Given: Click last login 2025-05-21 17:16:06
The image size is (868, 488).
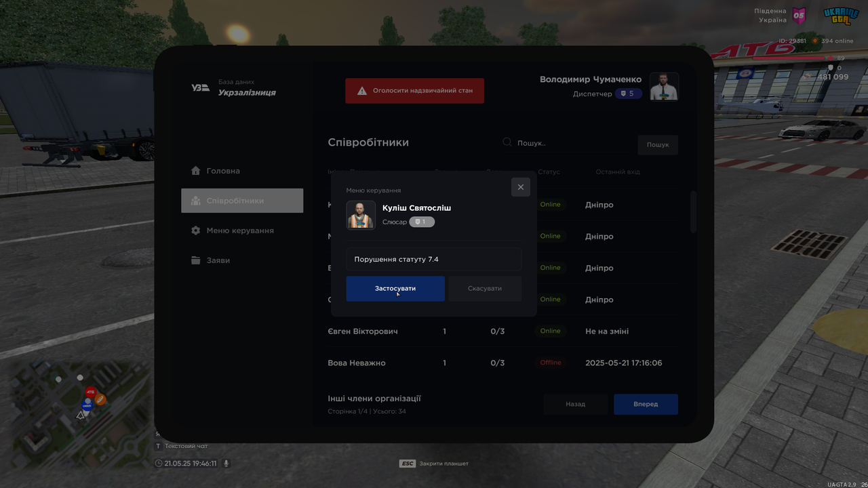Looking at the screenshot, I should pos(624,363).
